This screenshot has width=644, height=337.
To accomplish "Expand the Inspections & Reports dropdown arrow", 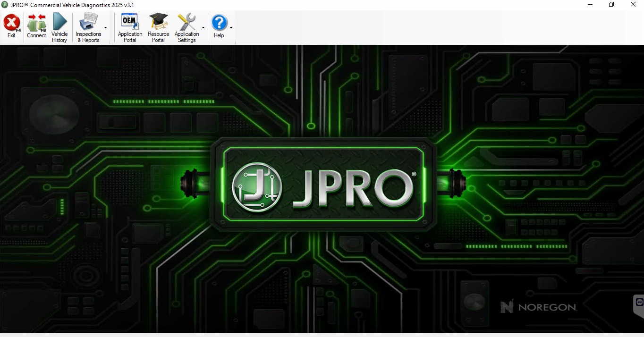I will point(105,28).
